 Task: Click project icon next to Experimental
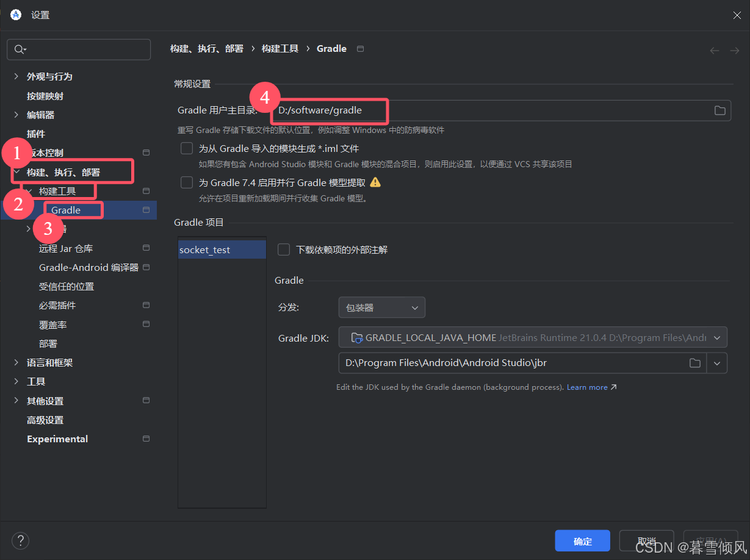(146, 439)
